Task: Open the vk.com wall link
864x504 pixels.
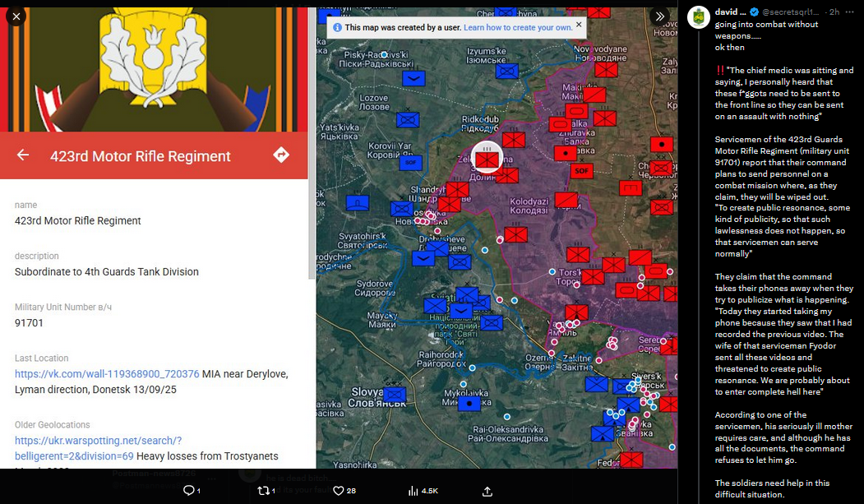Action: [107, 374]
